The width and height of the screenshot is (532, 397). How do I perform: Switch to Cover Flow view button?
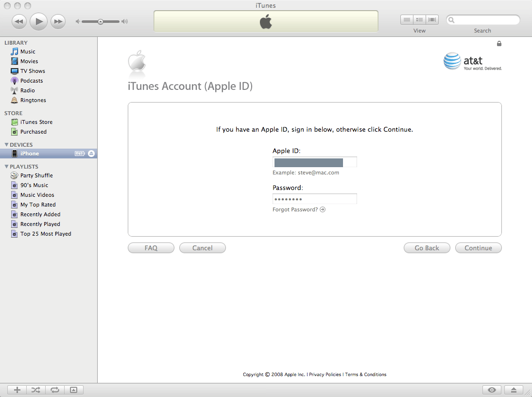pyautogui.click(x=432, y=20)
